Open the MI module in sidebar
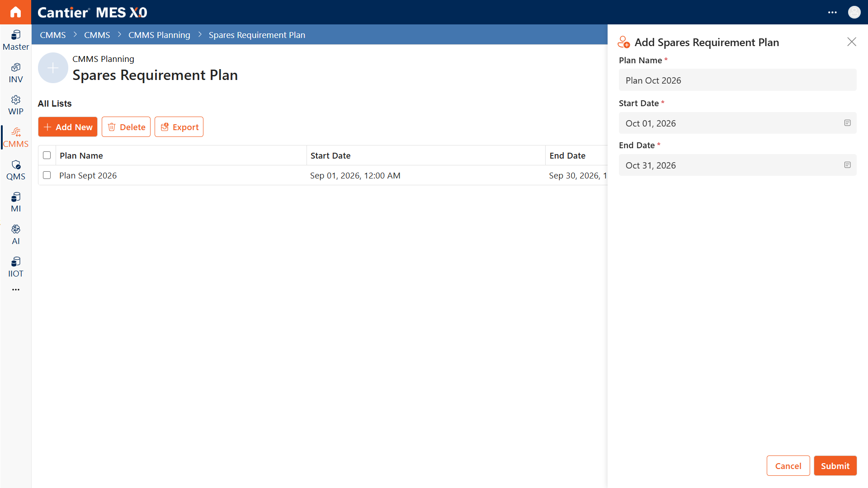This screenshot has width=868, height=488. 16,202
